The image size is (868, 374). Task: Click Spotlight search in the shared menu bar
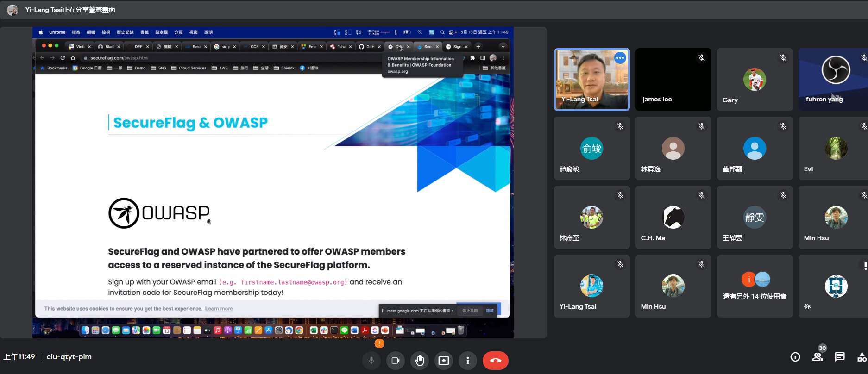point(442,32)
